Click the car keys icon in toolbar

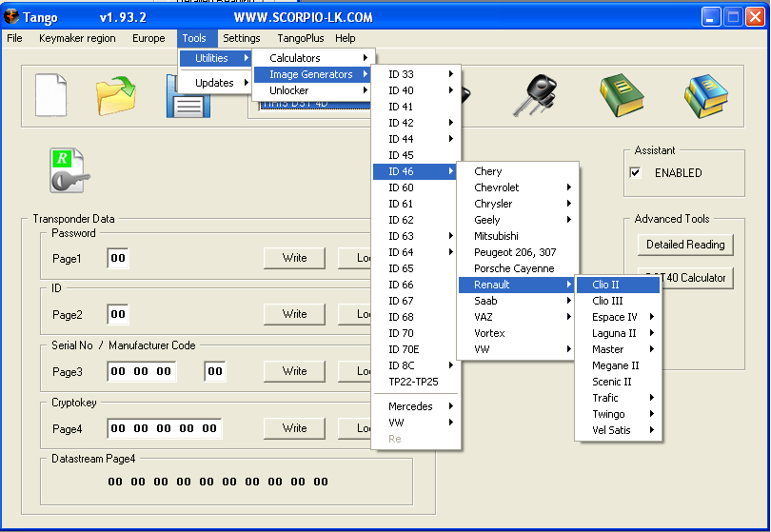[x=535, y=95]
